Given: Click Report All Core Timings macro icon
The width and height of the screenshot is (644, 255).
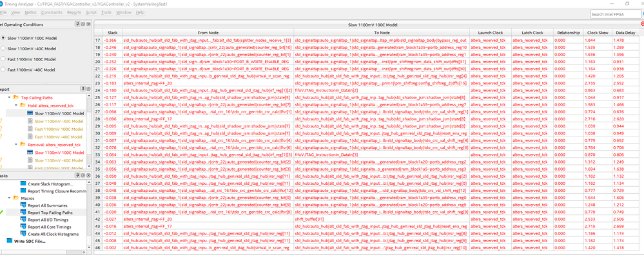Looking at the screenshot, I should pyautogui.click(x=23, y=227).
